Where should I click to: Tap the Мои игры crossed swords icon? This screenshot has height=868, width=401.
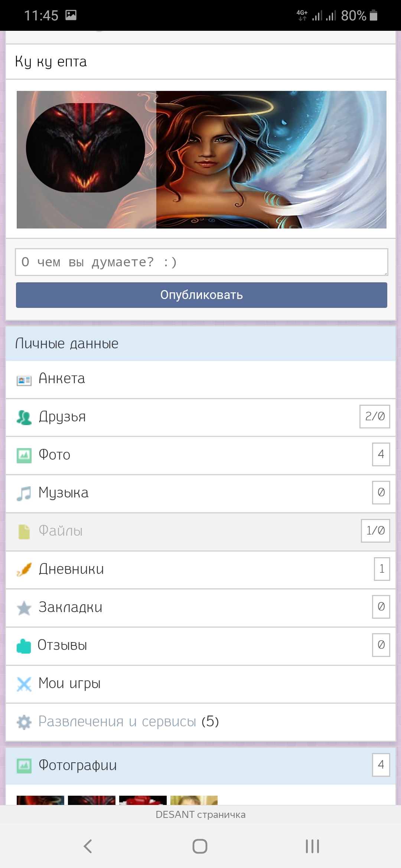pyautogui.click(x=24, y=684)
